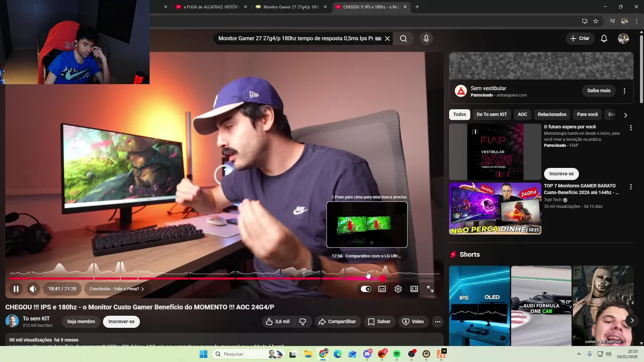644x362 pixels.
Task: Open the To sem KIT channel avatar
Action: click(x=12, y=321)
